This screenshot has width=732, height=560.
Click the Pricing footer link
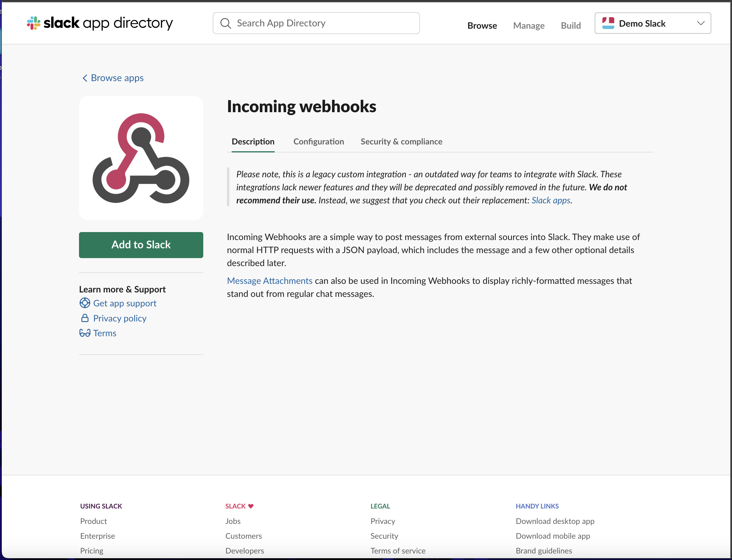pos(92,551)
